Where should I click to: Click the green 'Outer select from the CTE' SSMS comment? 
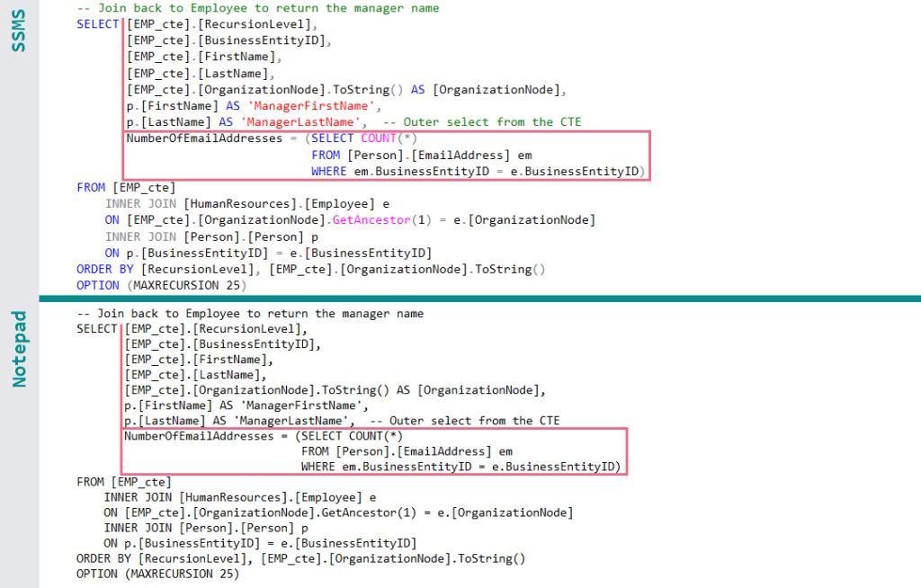(482, 122)
